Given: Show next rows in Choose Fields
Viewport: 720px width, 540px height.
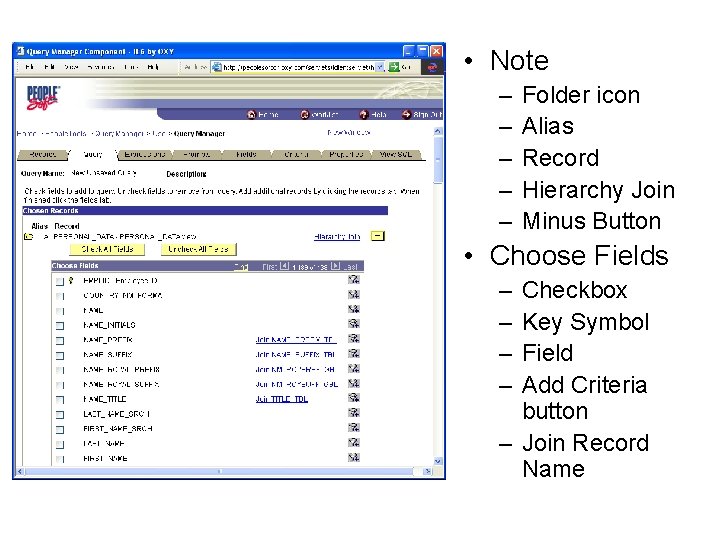Looking at the screenshot, I should tap(335, 266).
